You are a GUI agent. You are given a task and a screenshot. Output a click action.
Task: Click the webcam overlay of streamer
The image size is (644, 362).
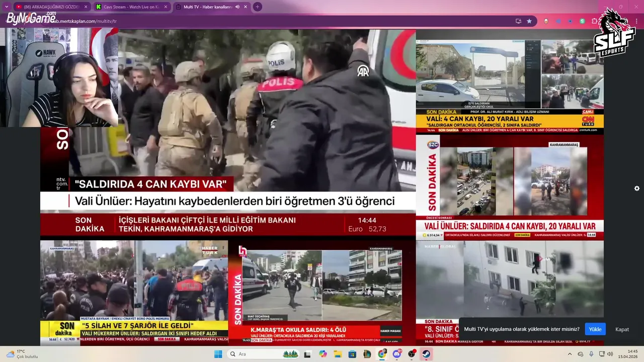coord(59,77)
